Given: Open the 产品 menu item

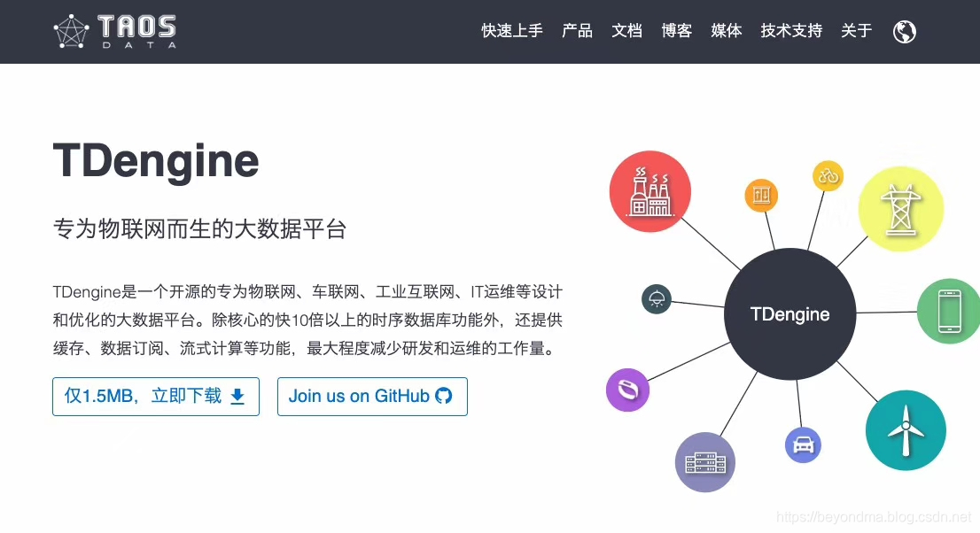Looking at the screenshot, I should tap(577, 31).
